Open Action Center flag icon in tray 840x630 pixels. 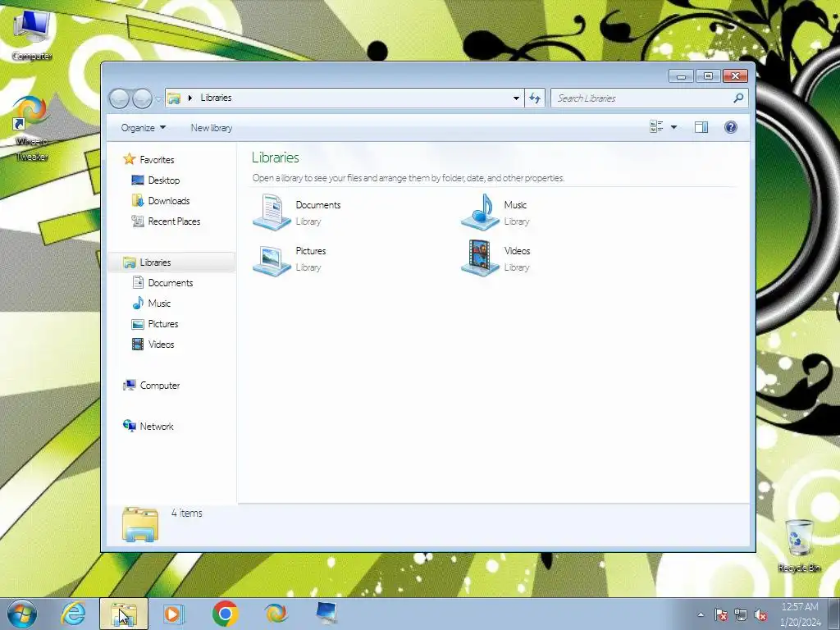(721, 614)
